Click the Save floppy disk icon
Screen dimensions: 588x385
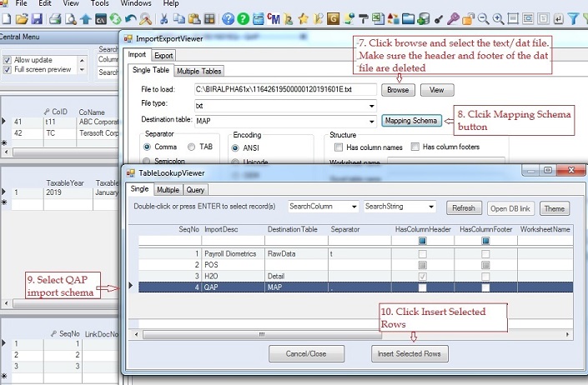coord(37,18)
